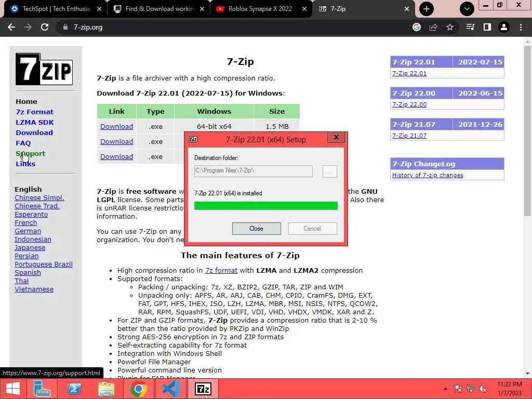Click the green installation progress bar
The width and height of the screenshot is (532, 399).
click(x=265, y=206)
